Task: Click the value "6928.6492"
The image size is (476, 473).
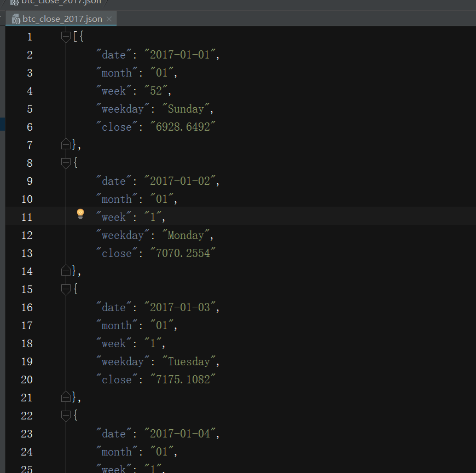Action: tap(183, 127)
